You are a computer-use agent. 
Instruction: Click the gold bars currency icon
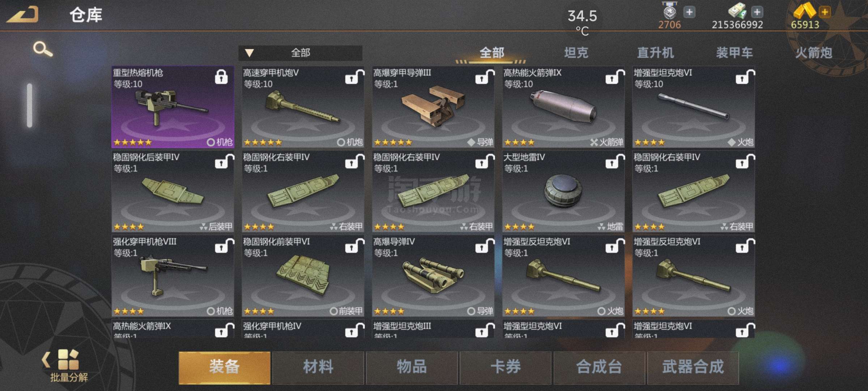tap(804, 10)
